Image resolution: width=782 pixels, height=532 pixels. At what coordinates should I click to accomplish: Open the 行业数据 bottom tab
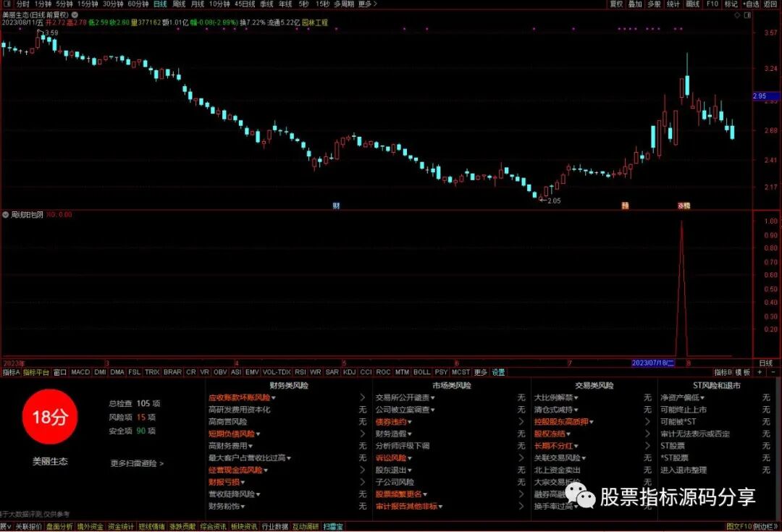point(275,526)
